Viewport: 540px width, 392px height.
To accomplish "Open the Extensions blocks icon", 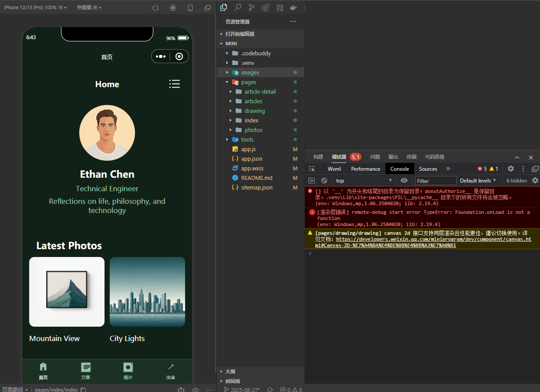I will (266, 7).
